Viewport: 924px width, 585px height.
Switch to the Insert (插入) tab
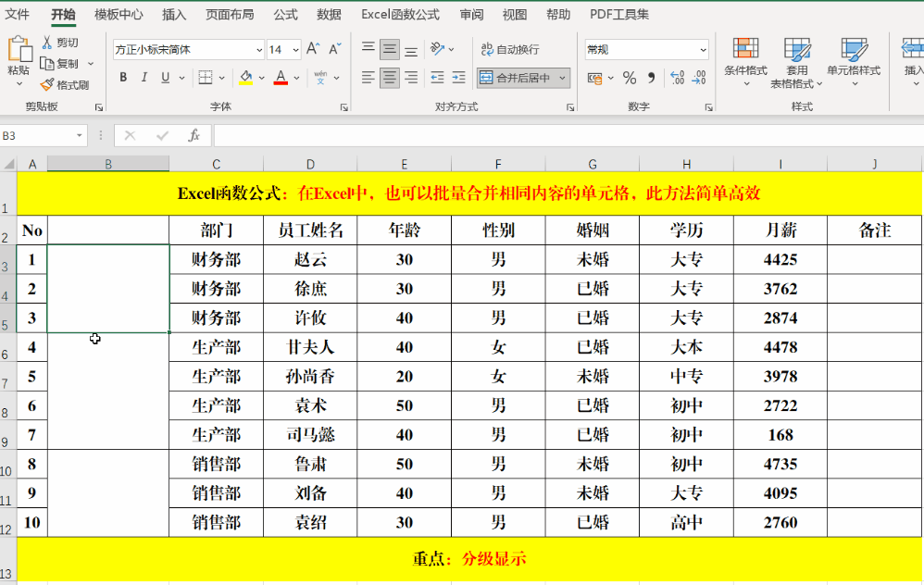(x=174, y=14)
